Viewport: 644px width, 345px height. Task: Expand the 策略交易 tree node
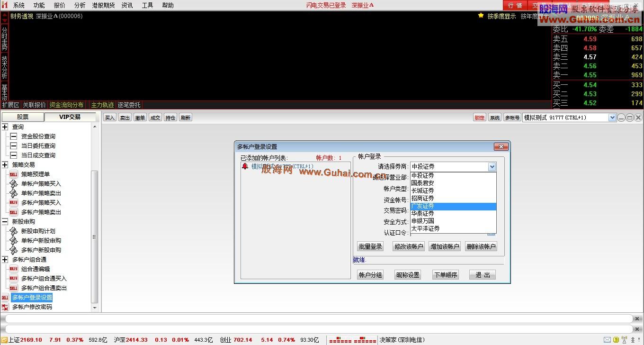(x=5, y=165)
